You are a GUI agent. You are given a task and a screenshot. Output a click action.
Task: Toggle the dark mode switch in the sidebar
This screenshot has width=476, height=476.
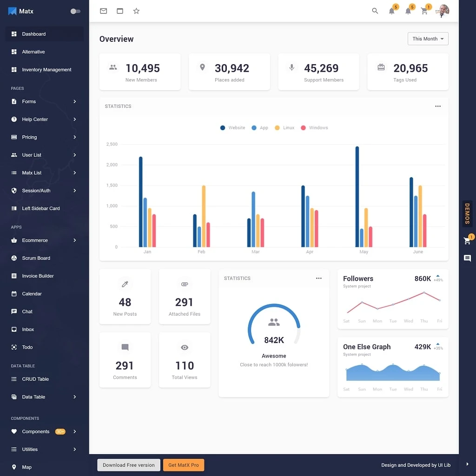click(75, 11)
